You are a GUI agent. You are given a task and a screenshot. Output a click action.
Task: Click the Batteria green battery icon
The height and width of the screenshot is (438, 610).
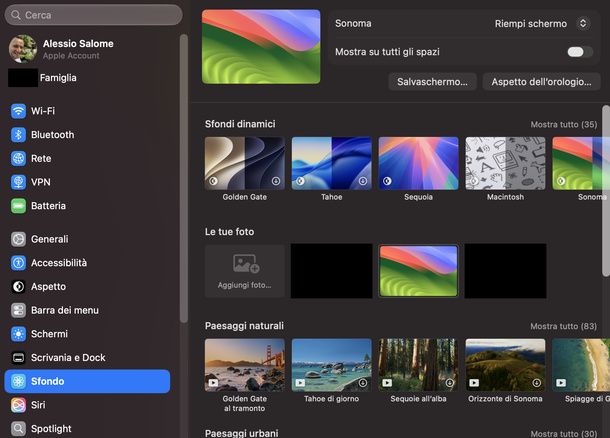pyautogui.click(x=18, y=206)
